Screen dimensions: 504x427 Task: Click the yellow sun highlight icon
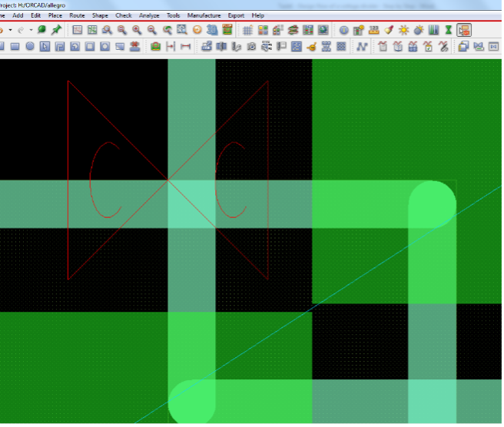tap(403, 30)
